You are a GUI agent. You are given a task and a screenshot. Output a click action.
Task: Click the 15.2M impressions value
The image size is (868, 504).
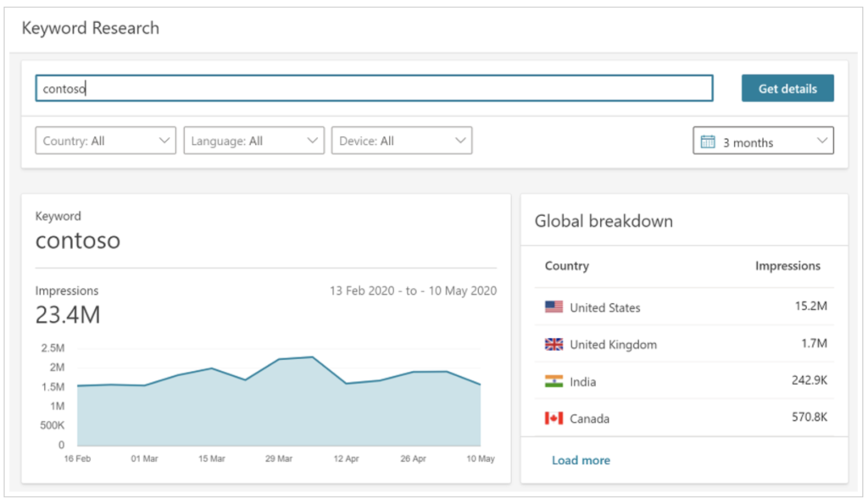[x=811, y=306]
